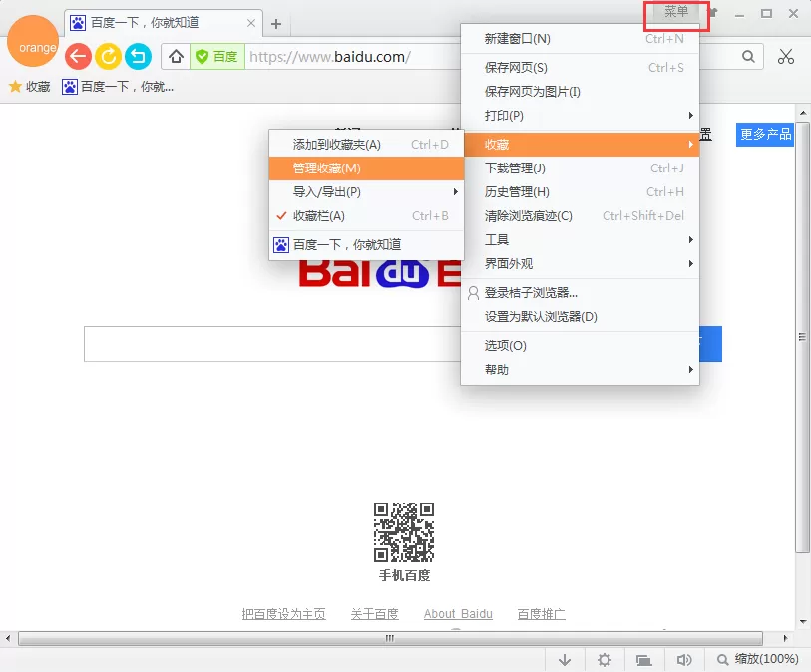Open the 菜单 menu button
The height and width of the screenshot is (672, 811).
(x=676, y=12)
